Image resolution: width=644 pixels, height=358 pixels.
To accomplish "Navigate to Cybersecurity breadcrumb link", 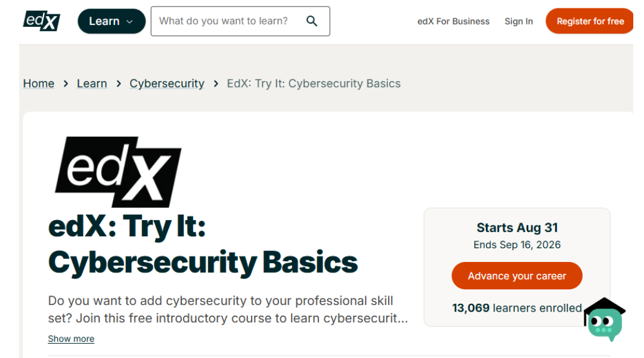I will (x=167, y=84).
